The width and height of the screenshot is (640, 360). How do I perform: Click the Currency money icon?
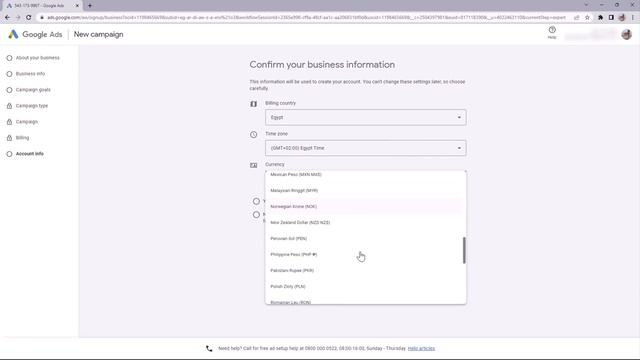pyautogui.click(x=253, y=165)
